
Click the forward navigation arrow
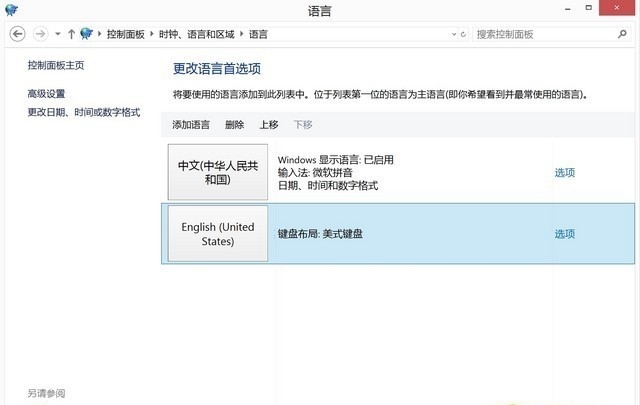coord(40,34)
